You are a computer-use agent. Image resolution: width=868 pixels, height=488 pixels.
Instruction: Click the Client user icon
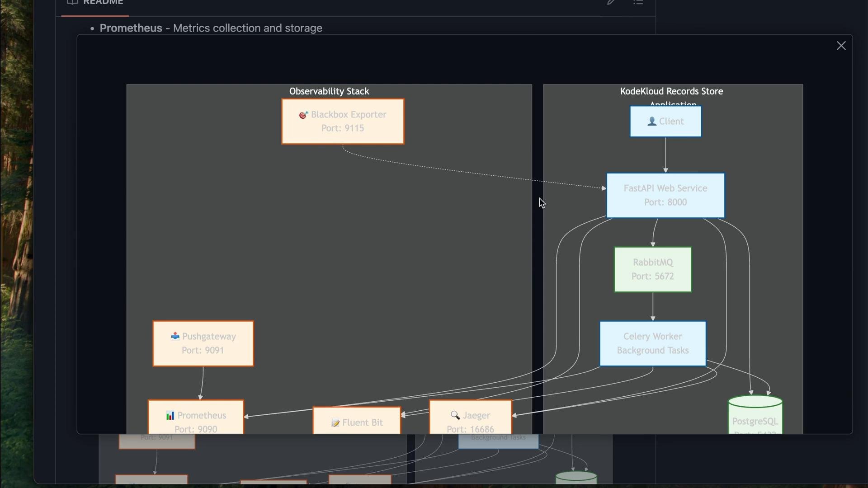point(652,121)
